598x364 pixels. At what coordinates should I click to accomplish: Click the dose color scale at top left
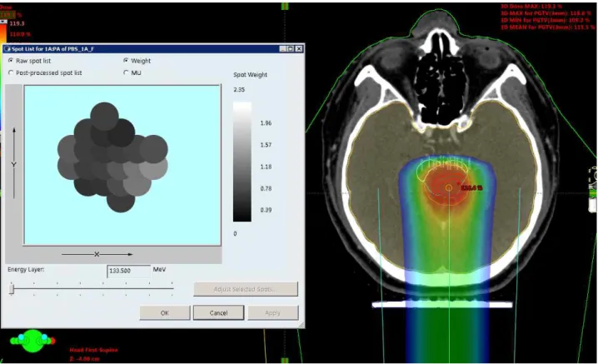click(3, 33)
